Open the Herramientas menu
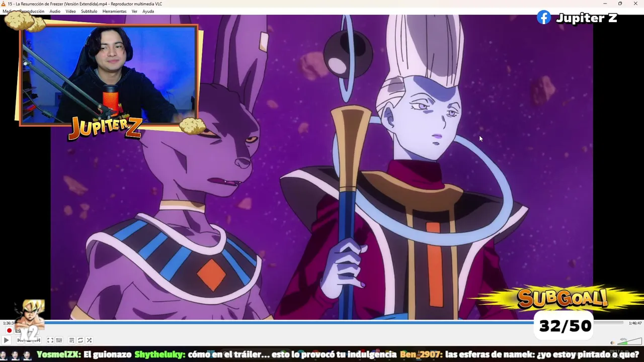This screenshot has height=362, width=644. [114, 11]
